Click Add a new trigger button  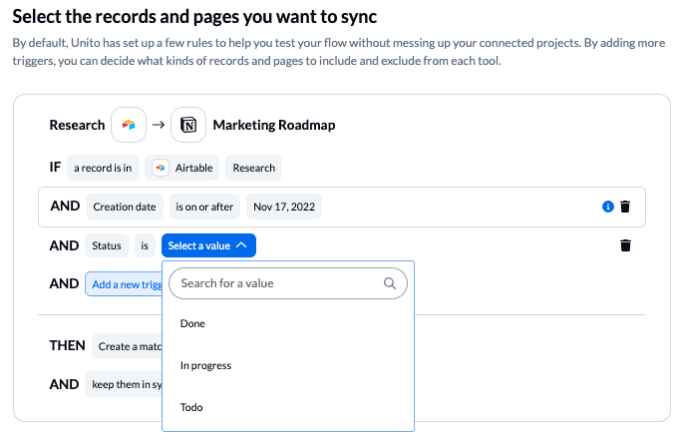pos(123,284)
